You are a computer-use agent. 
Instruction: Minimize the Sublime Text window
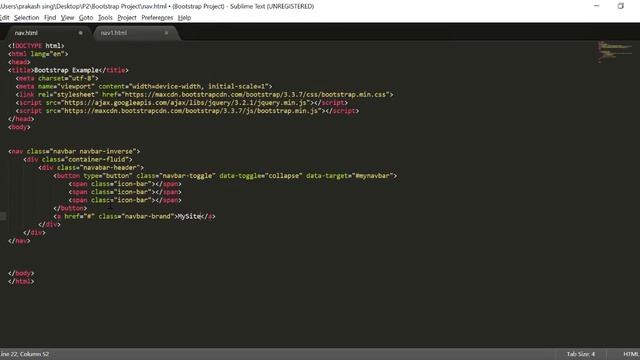click(x=596, y=6)
